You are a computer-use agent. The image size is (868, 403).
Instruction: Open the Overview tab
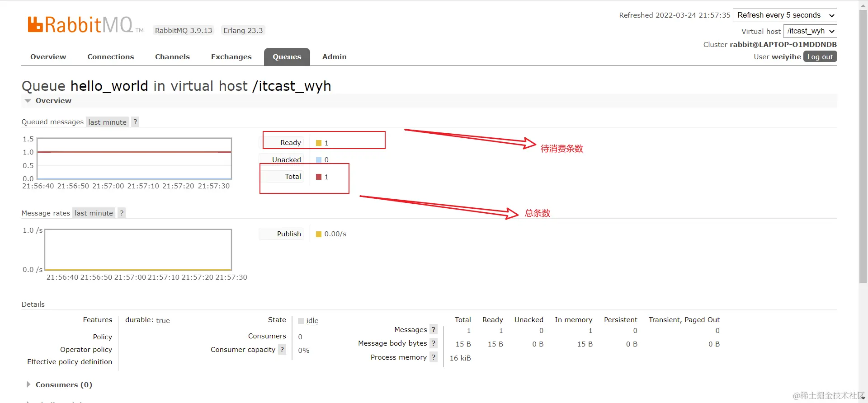pos(48,57)
